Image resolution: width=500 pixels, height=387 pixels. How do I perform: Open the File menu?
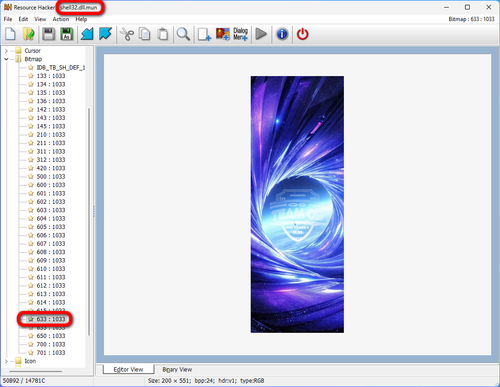pyautogui.click(x=8, y=19)
